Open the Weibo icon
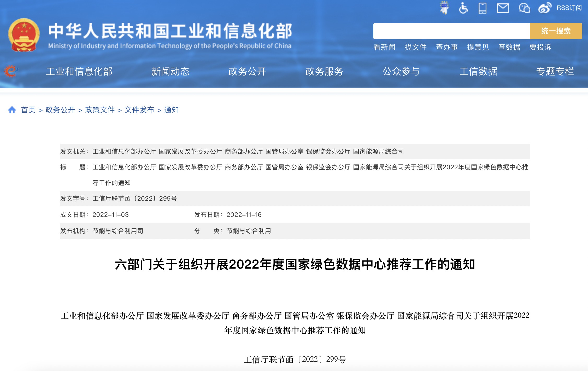 click(x=545, y=8)
